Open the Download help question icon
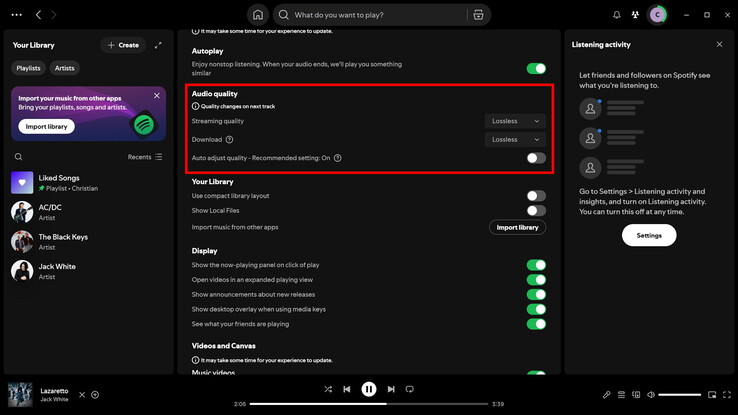 tap(229, 139)
